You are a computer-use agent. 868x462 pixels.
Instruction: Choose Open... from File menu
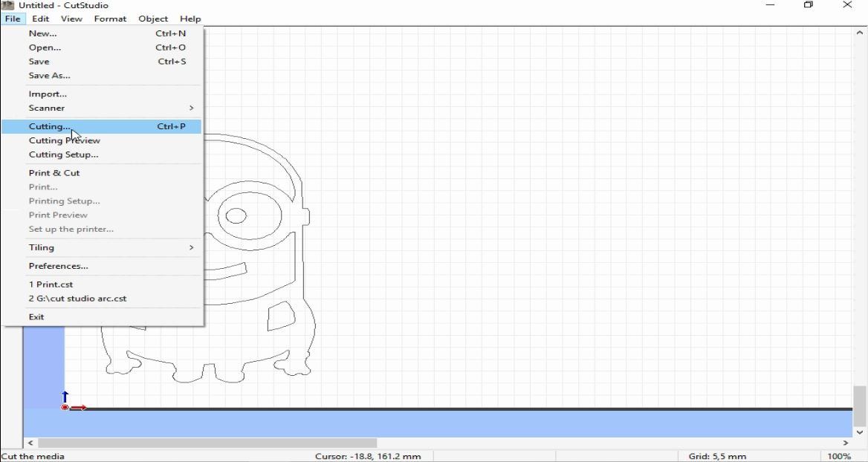tap(101, 48)
